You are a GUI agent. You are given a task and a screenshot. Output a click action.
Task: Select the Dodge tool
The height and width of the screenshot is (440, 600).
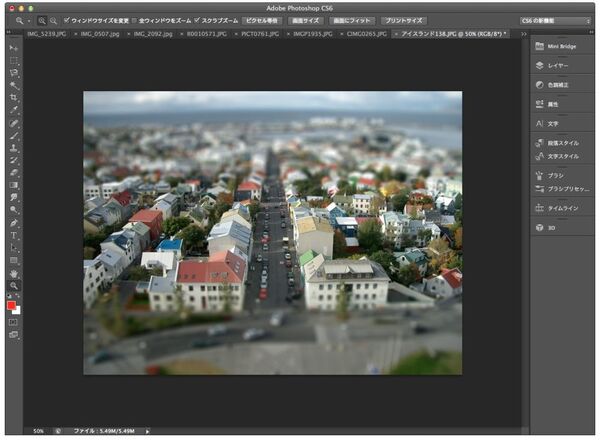[x=13, y=209]
